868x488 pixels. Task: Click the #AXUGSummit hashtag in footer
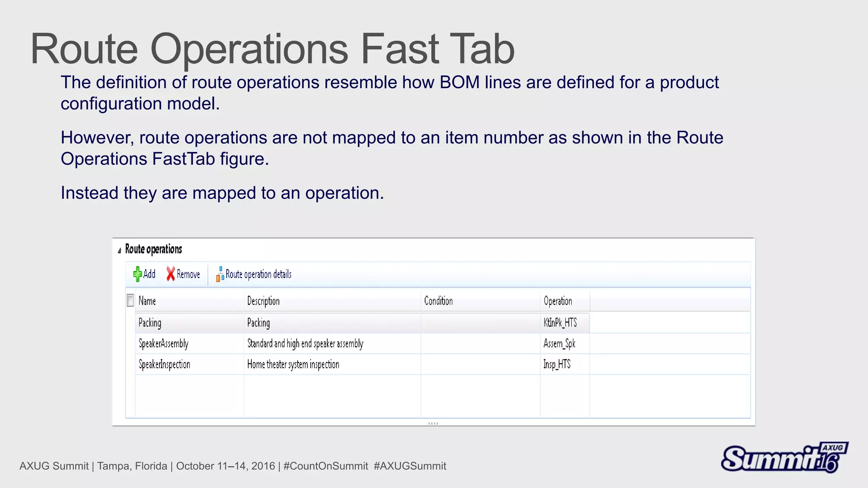coord(410,466)
